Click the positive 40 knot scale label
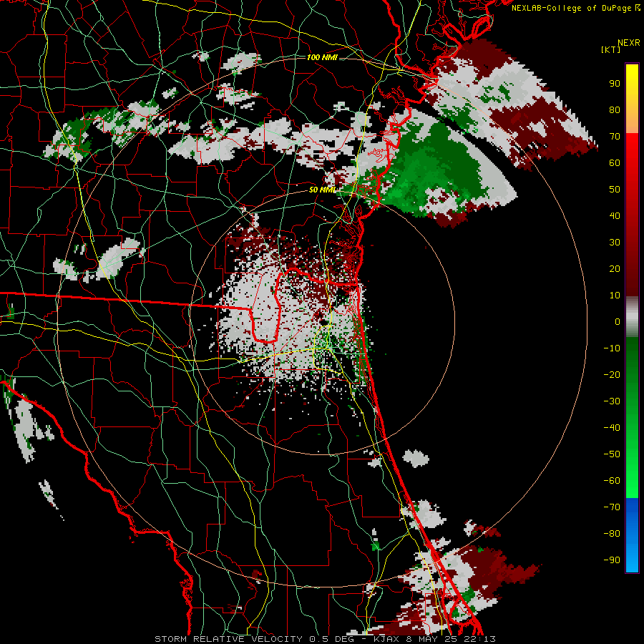This screenshot has height=644, width=644. pos(615,215)
